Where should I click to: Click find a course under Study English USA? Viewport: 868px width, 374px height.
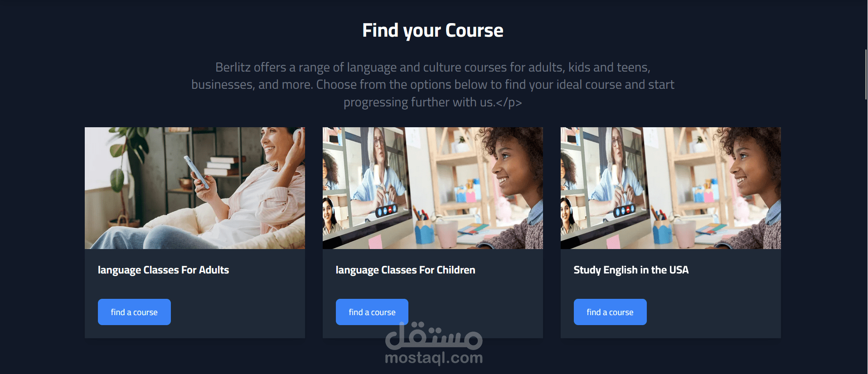(x=610, y=312)
